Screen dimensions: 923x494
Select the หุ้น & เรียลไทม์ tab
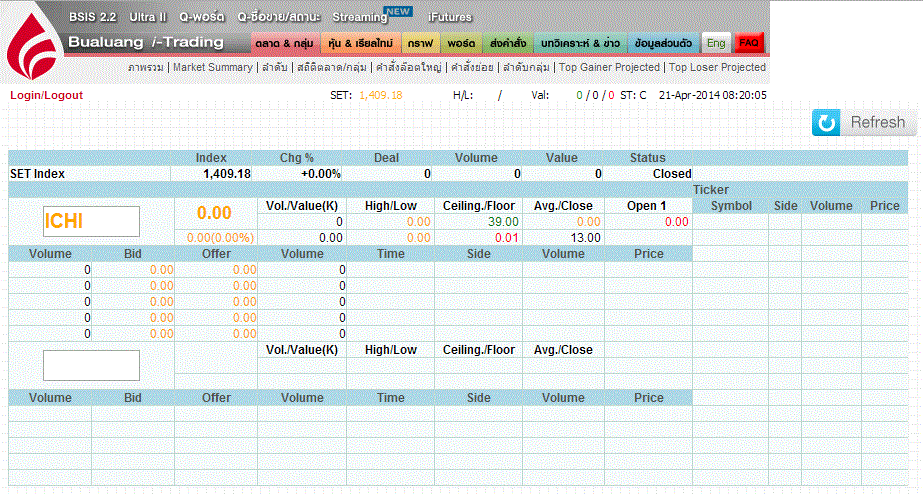coord(361,43)
